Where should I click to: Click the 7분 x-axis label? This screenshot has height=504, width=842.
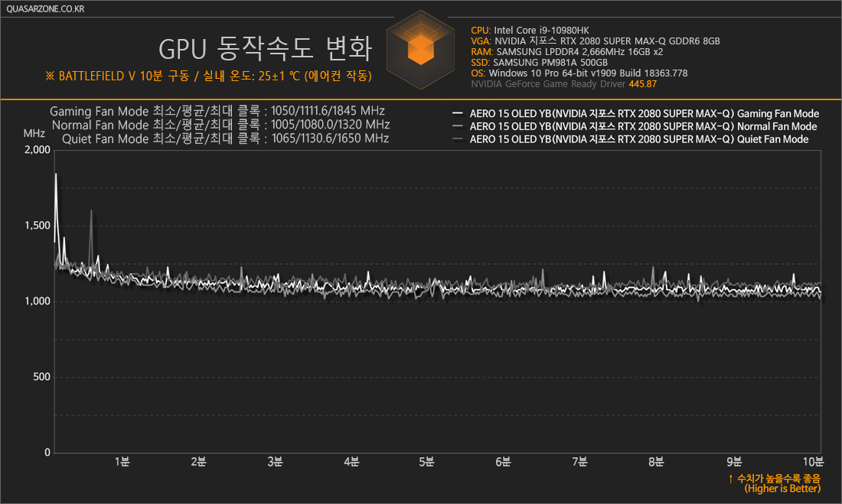point(580,462)
